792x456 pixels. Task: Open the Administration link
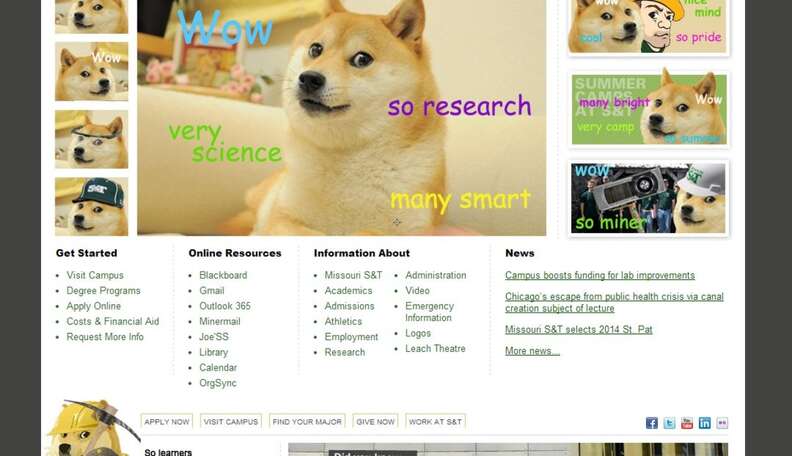click(x=435, y=275)
